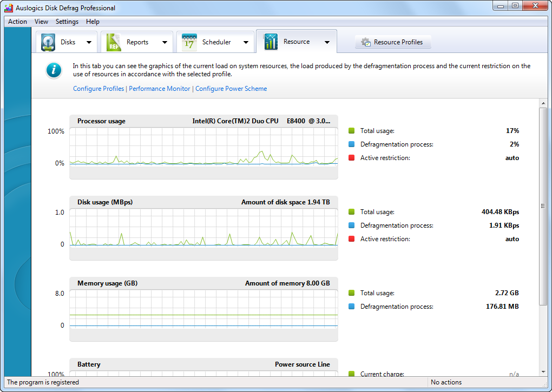Click 'The program is registered' status text
The width and height of the screenshot is (552, 392).
[x=43, y=382]
